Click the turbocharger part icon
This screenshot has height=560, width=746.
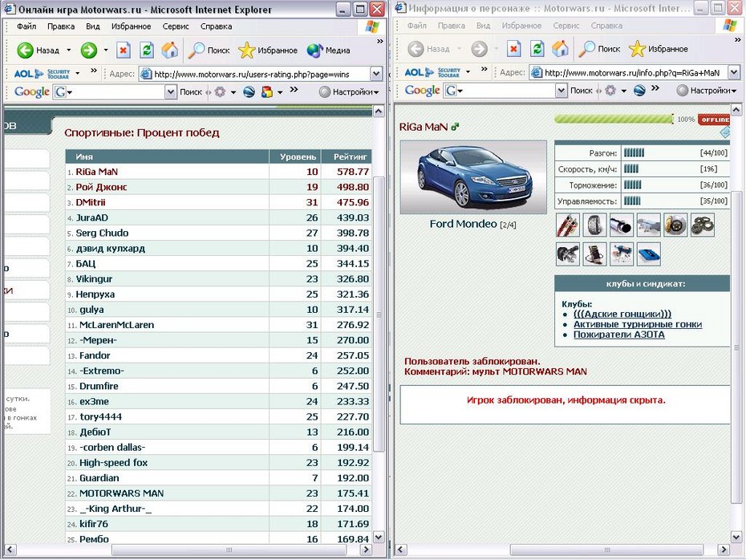coord(568,254)
